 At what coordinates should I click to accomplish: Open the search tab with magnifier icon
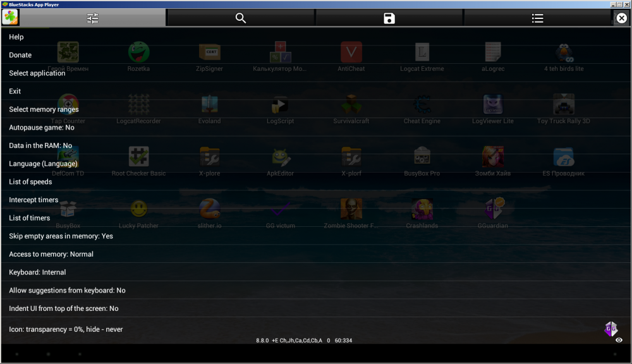coord(241,18)
